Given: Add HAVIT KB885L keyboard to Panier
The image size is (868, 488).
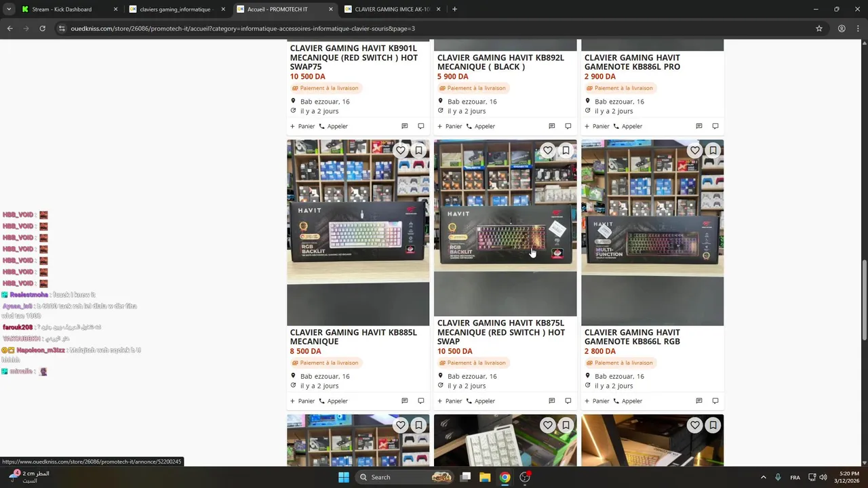Looking at the screenshot, I should [302, 401].
